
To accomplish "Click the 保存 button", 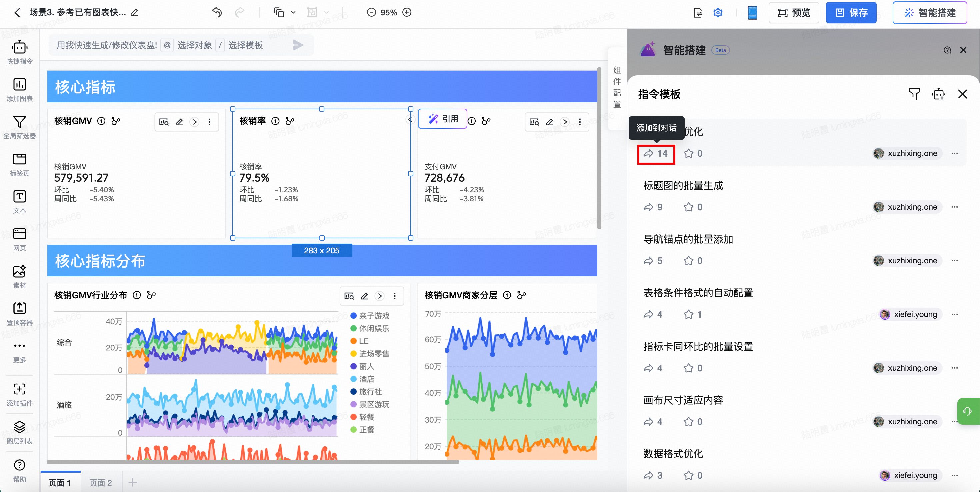I will (x=851, y=13).
